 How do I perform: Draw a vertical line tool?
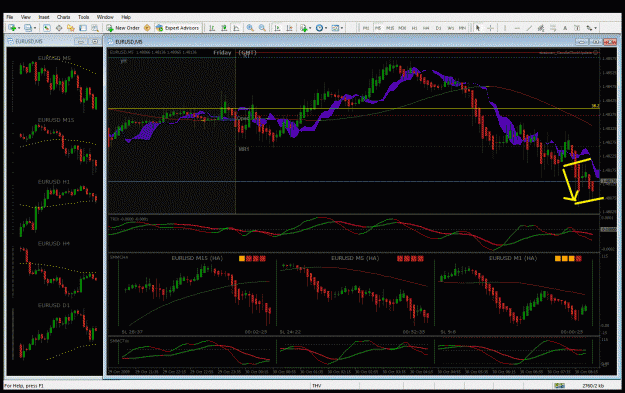tap(505, 28)
